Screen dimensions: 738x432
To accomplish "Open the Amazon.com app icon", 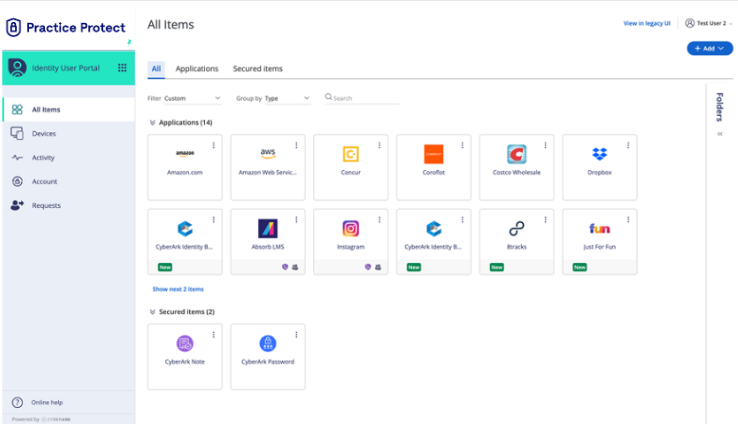I will (x=185, y=153).
